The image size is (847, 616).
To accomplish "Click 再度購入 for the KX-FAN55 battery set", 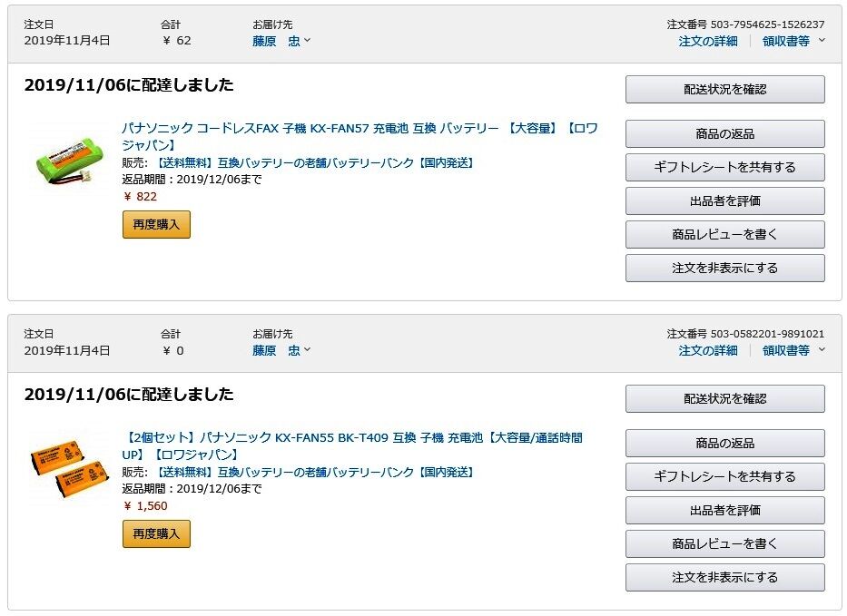I will 156,533.
